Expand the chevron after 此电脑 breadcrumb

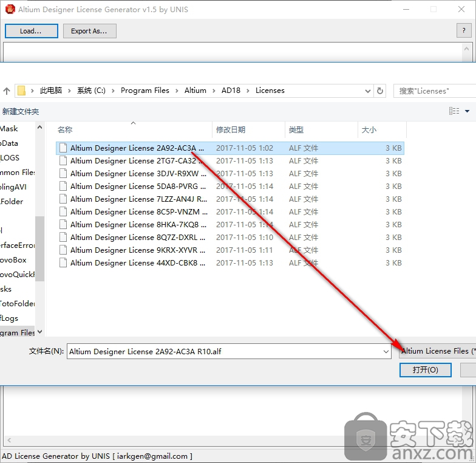pyautogui.click(x=69, y=91)
